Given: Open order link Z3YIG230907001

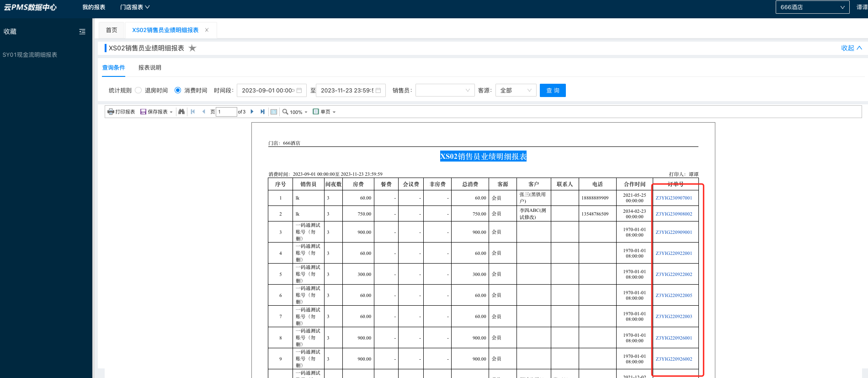Looking at the screenshot, I should [x=674, y=198].
